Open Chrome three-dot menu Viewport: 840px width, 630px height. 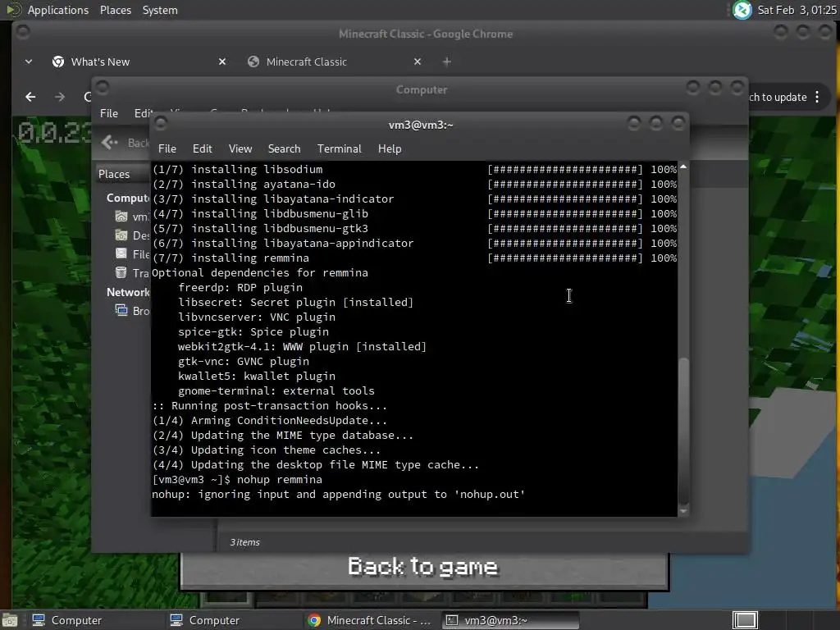(817, 97)
